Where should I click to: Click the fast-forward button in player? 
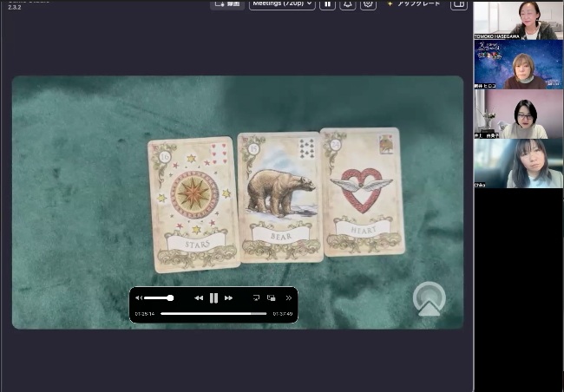[x=228, y=297]
